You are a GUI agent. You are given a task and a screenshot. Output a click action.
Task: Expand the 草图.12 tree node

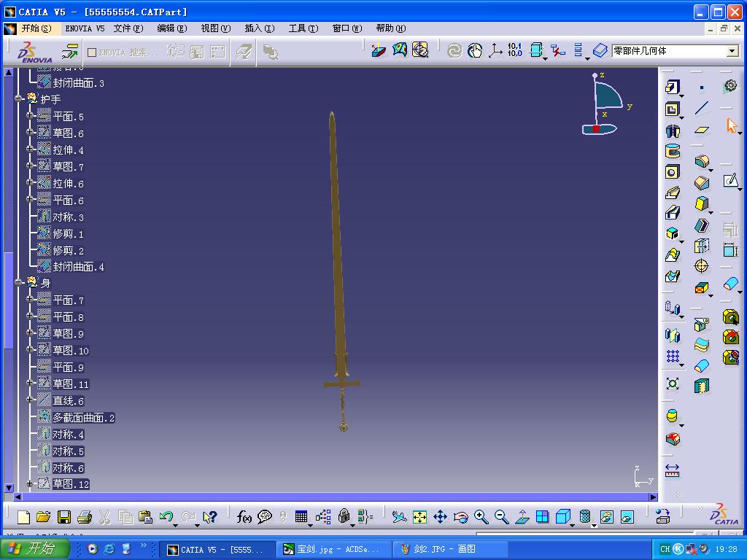point(30,484)
